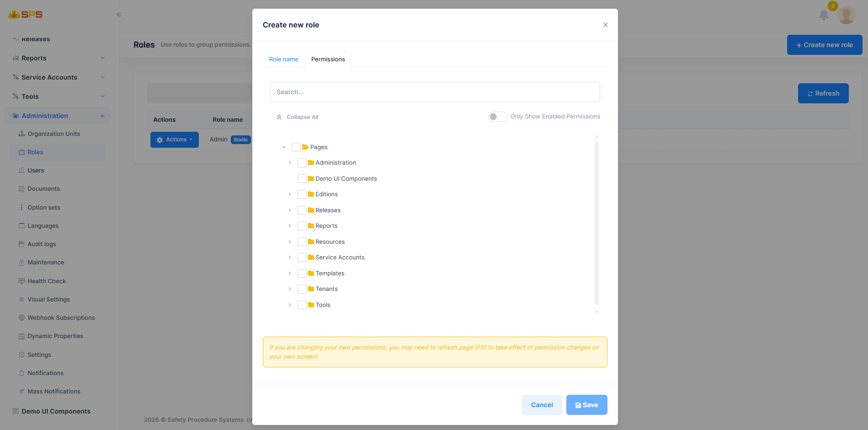Click into the permissions Search field
Image resolution: width=868 pixels, height=430 pixels.
click(435, 92)
